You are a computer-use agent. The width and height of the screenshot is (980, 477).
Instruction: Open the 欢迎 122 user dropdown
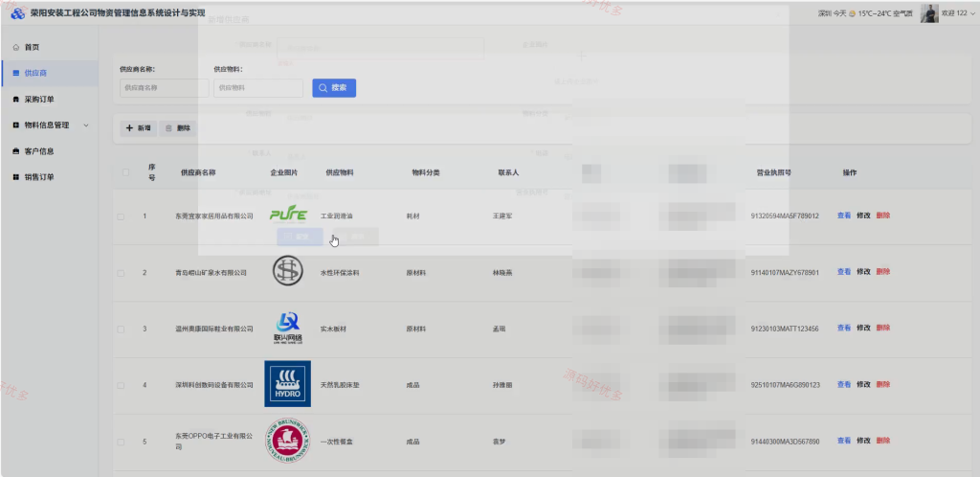point(957,13)
